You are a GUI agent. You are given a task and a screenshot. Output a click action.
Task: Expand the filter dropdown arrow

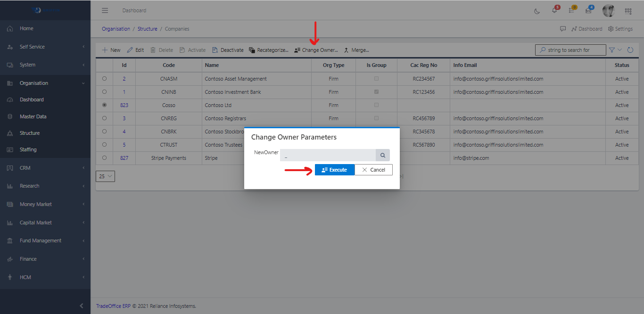pyautogui.click(x=619, y=50)
